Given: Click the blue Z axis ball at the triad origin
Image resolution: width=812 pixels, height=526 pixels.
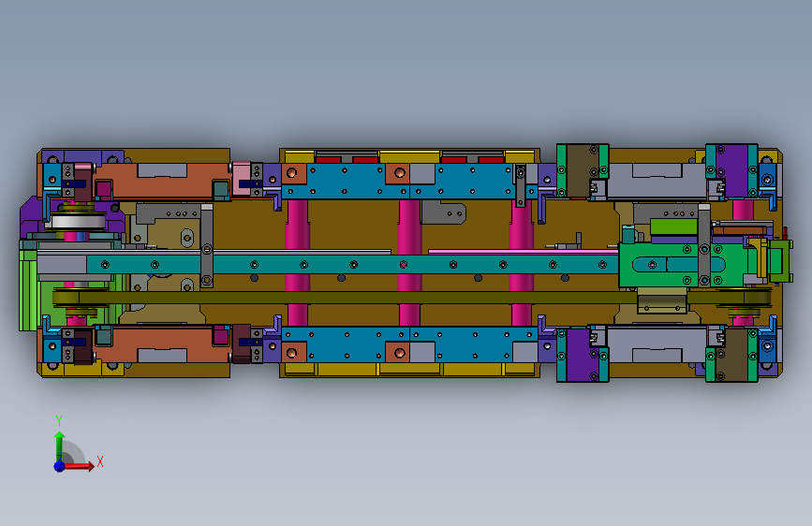Looking at the screenshot, I should point(60,466).
